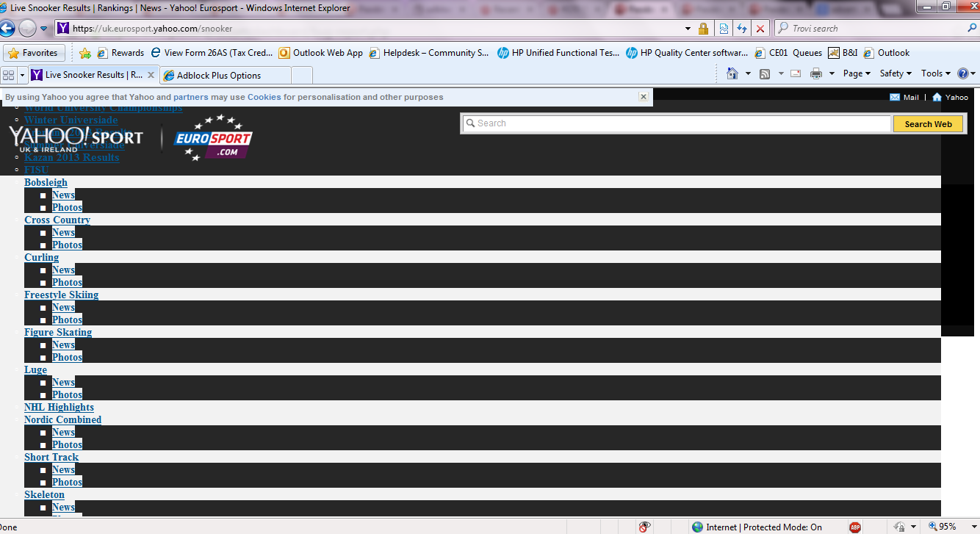Close the Live Snooker Results tab
This screenshot has height=534, width=980.
(151, 75)
